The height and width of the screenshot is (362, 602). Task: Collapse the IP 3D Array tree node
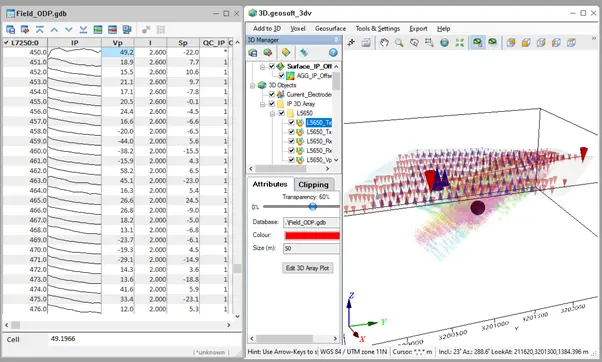[262, 104]
